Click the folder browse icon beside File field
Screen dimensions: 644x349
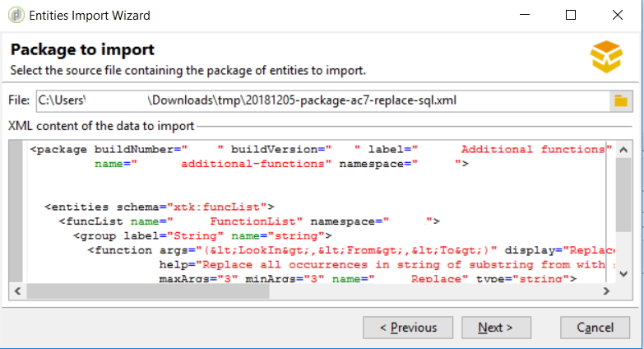(x=619, y=101)
